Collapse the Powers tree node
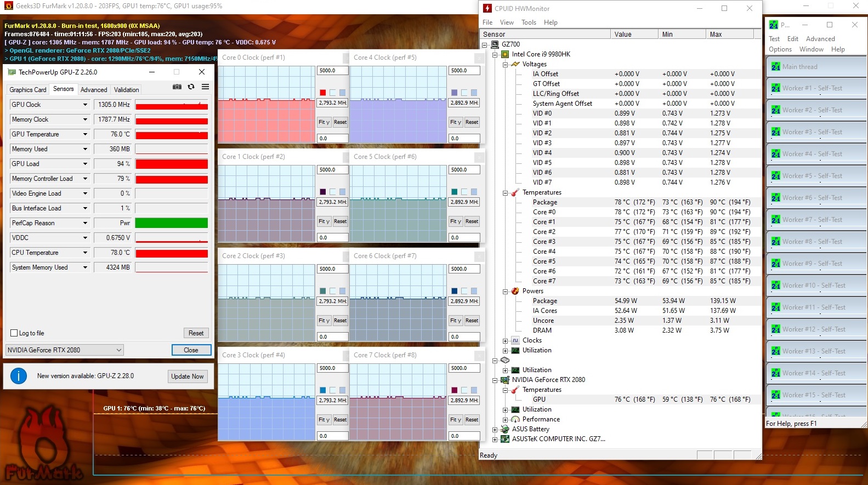Image resolution: width=868 pixels, height=485 pixels. pyautogui.click(x=505, y=291)
